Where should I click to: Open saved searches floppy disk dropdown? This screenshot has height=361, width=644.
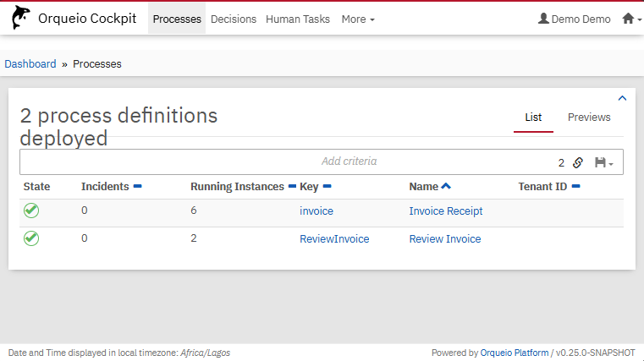pos(603,162)
